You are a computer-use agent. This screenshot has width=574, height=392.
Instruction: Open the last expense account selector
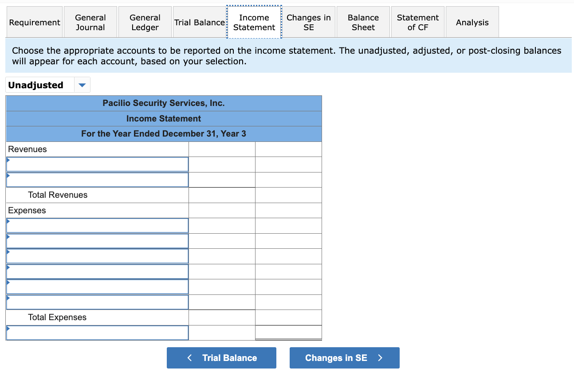97,302
